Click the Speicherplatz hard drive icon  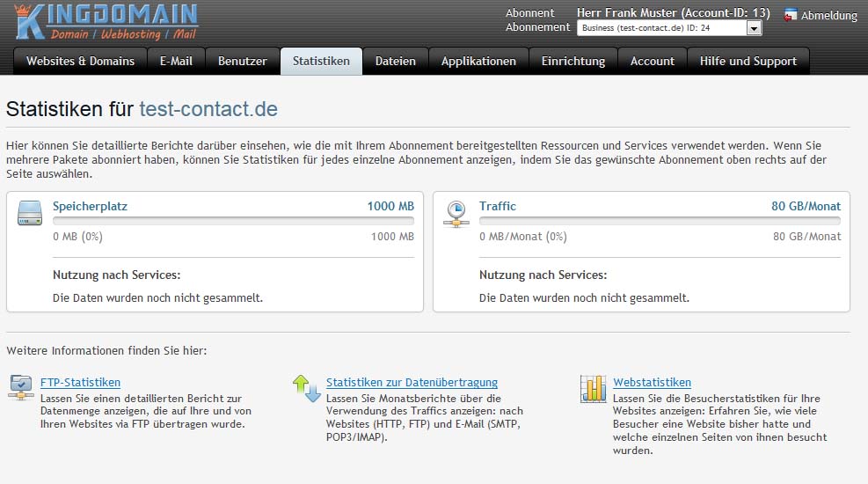coord(30,213)
